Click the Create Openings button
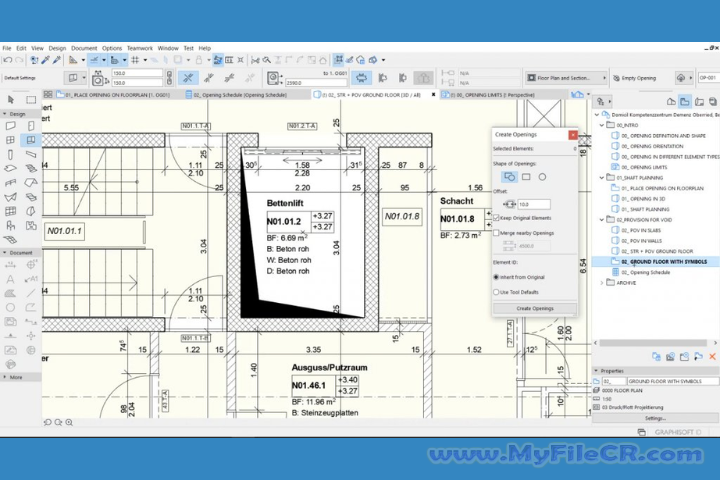The height and width of the screenshot is (480, 720). pos(535,308)
